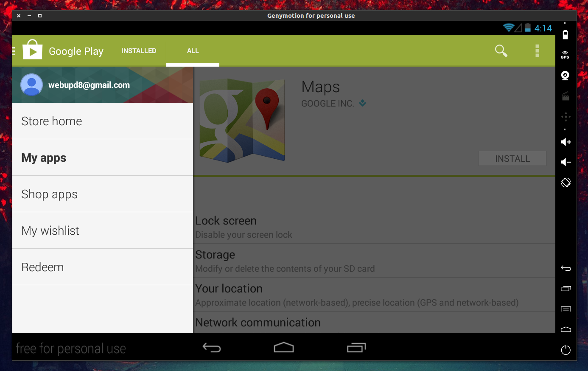Click the sidebar menu icon
This screenshot has height=371, width=588.
566,309
